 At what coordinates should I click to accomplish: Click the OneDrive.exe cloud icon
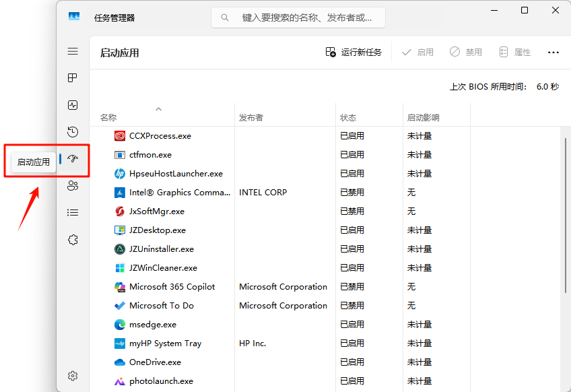(x=119, y=362)
